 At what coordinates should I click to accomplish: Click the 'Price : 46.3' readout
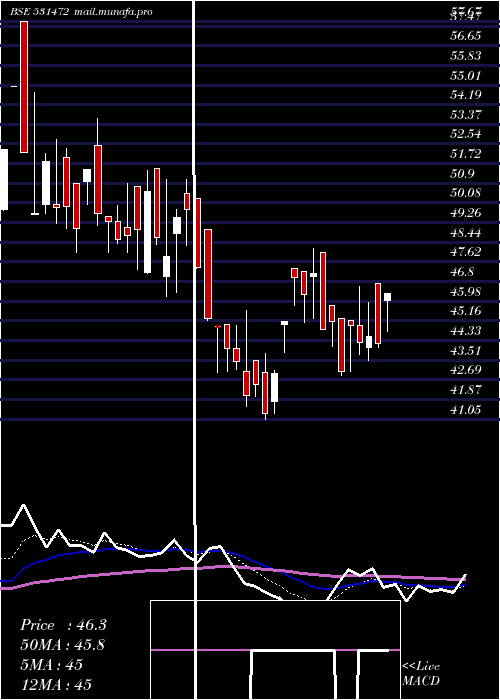[x=63, y=625]
